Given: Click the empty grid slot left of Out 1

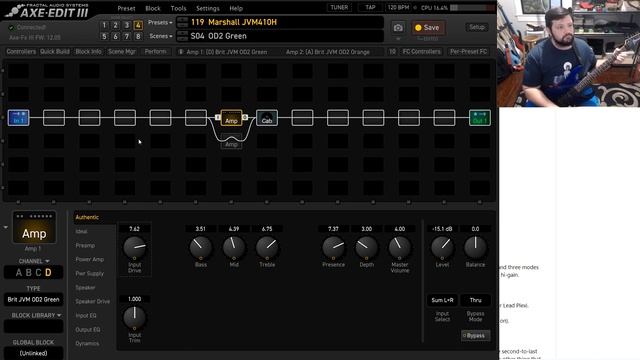Looking at the screenshot, I should click(x=444, y=118).
